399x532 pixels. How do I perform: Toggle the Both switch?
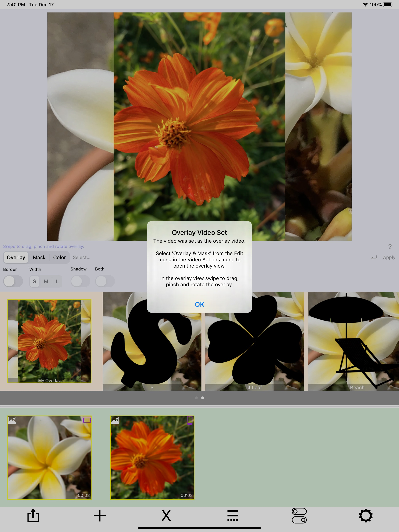[x=105, y=281]
